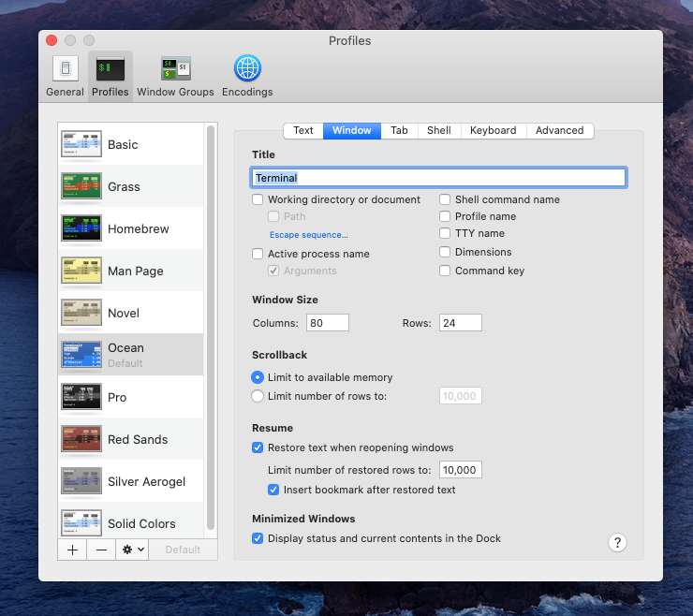Pick the Man Page profile thumbnail

(81, 271)
